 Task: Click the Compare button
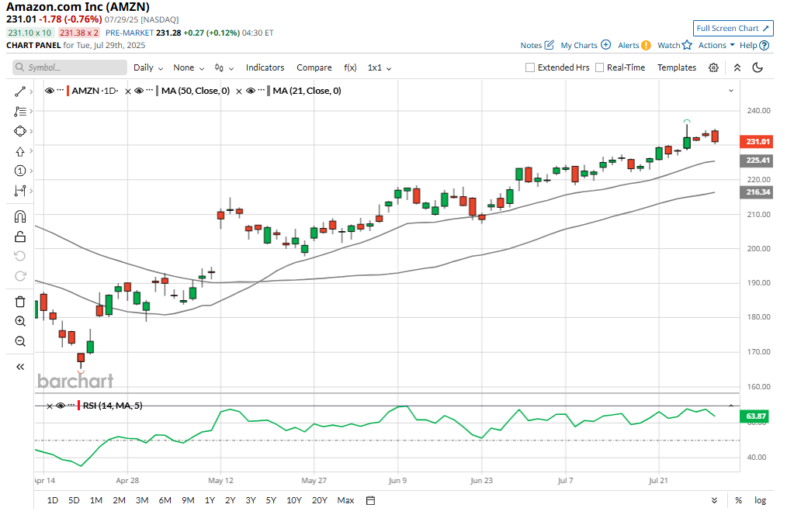point(314,67)
